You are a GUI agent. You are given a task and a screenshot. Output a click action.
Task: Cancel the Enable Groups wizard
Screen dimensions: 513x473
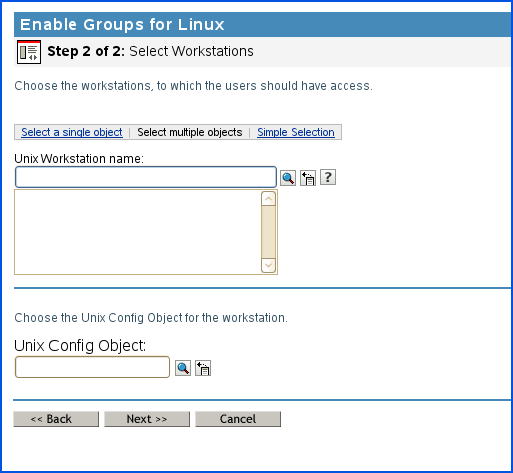click(238, 419)
